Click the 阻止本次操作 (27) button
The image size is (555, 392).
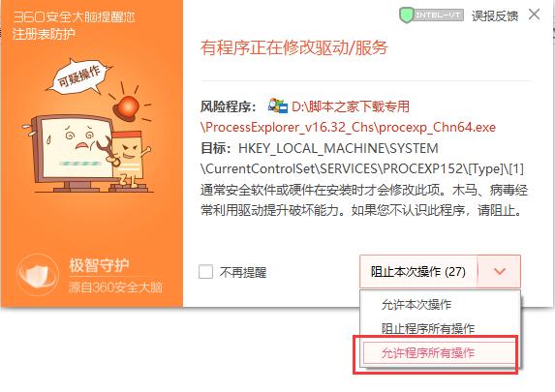click(418, 271)
